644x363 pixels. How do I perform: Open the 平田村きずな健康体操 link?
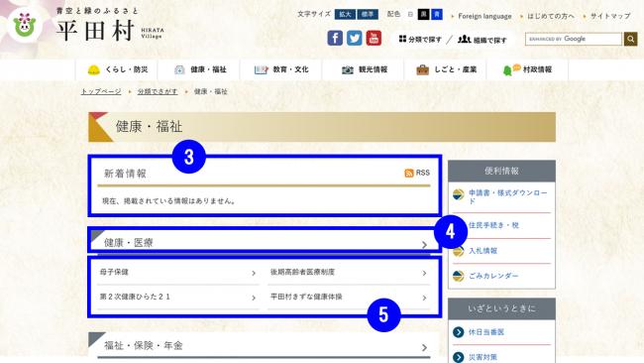pos(306,297)
